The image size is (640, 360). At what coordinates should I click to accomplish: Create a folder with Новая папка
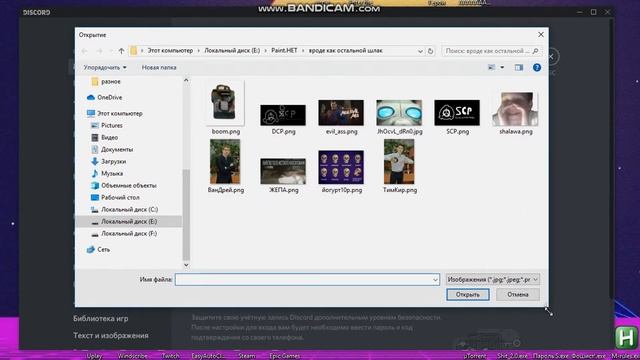(159, 67)
